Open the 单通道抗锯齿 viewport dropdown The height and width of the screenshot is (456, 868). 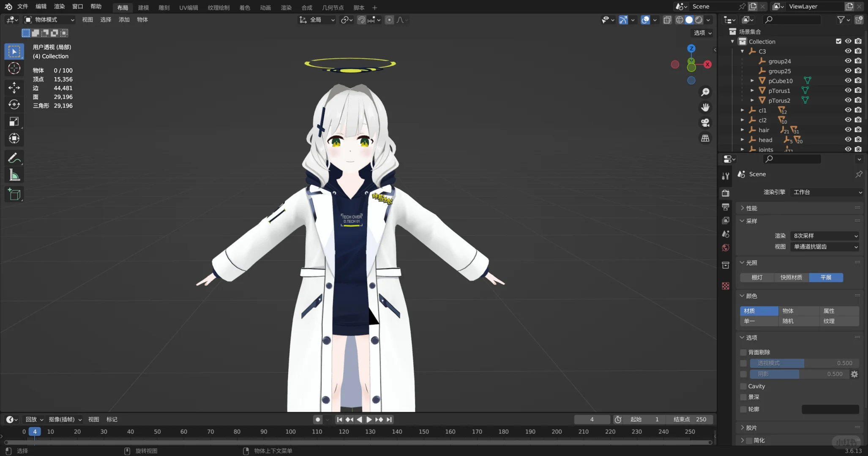click(x=825, y=247)
